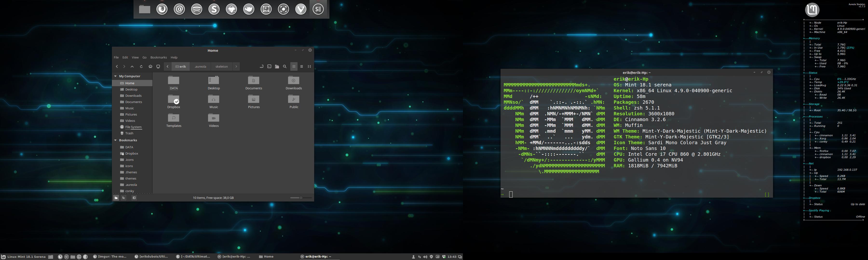Adjust the zoom slider in statusbar
This screenshot has height=260, width=868.
(x=301, y=198)
